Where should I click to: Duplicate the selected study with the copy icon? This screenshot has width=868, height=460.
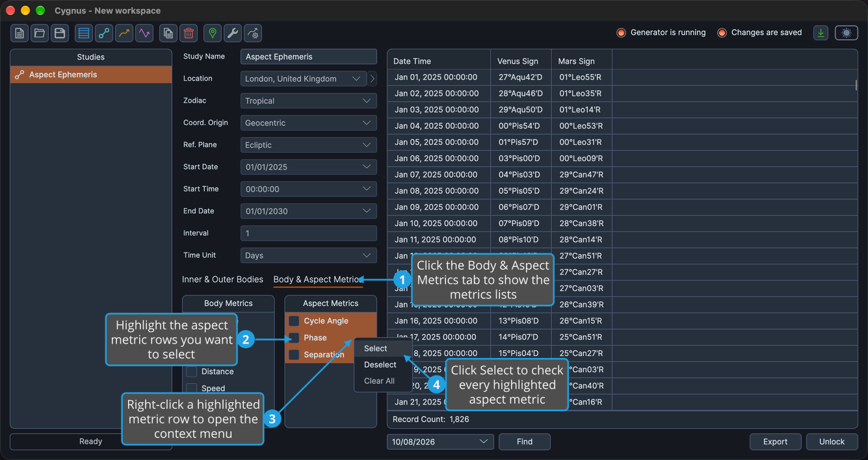point(168,33)
